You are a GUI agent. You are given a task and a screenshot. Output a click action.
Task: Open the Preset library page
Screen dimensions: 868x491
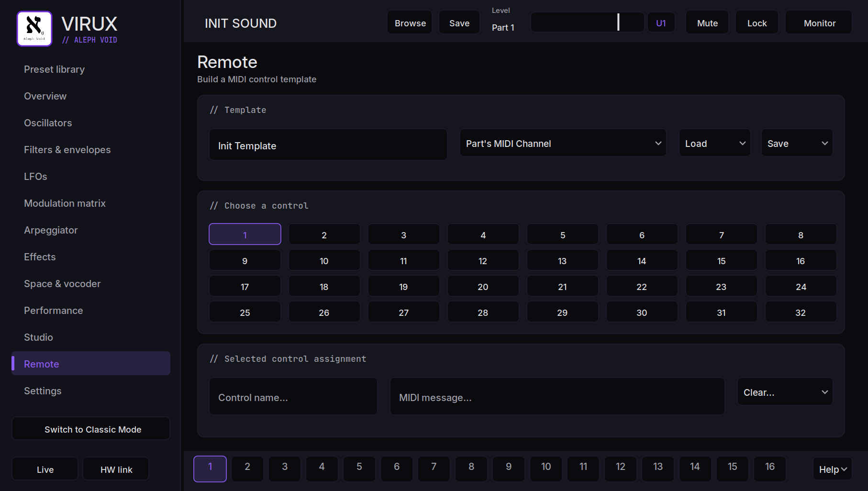tap(91, 69)
